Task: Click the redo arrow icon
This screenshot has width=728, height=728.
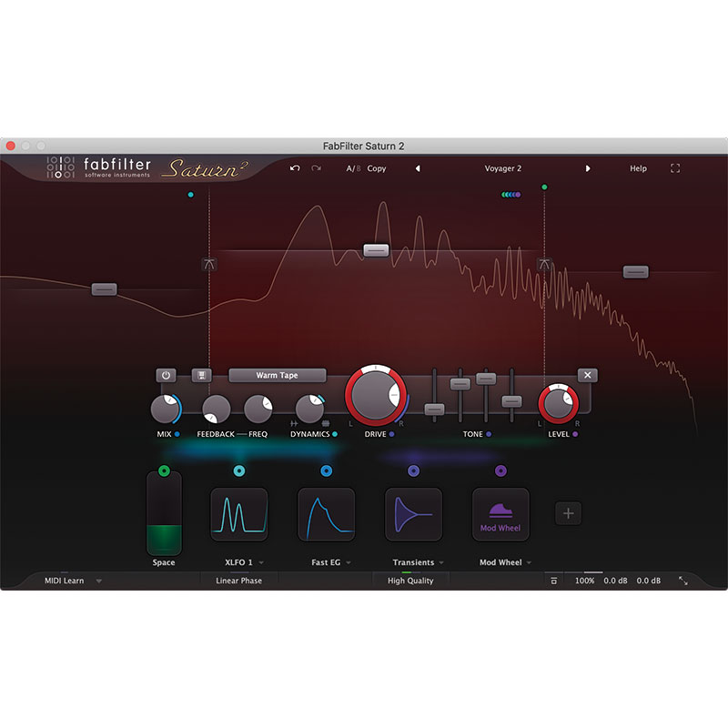Action: point(316,168)
